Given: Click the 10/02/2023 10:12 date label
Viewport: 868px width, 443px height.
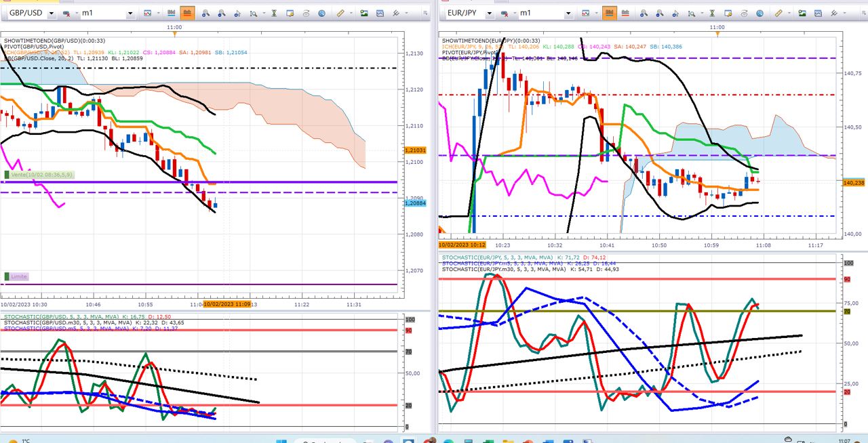Looking at the screenshot, I should 462,245.
